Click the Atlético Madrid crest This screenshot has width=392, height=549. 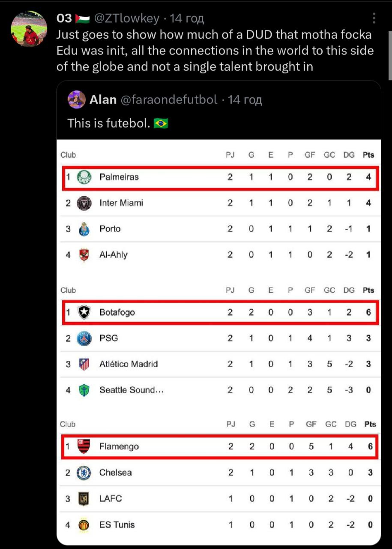coord(84,364)
